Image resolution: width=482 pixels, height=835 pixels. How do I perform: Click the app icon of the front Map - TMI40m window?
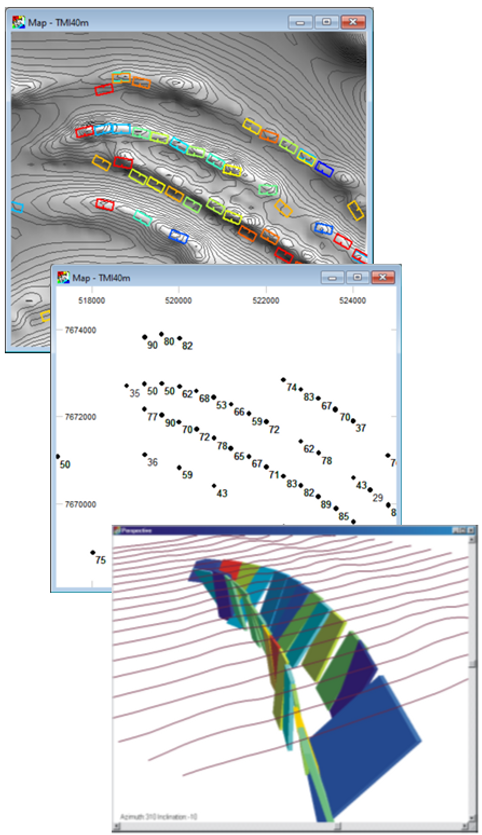[x=64, y=277]
